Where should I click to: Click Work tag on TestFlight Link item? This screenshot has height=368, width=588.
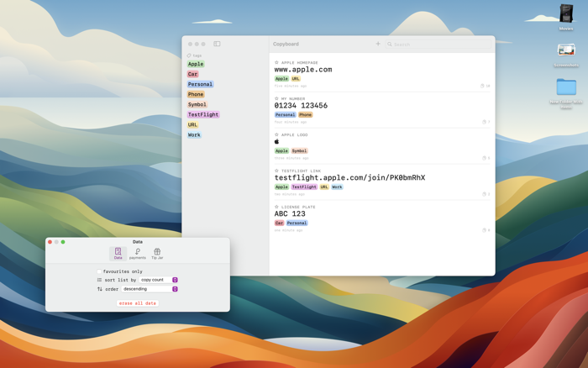337,187
